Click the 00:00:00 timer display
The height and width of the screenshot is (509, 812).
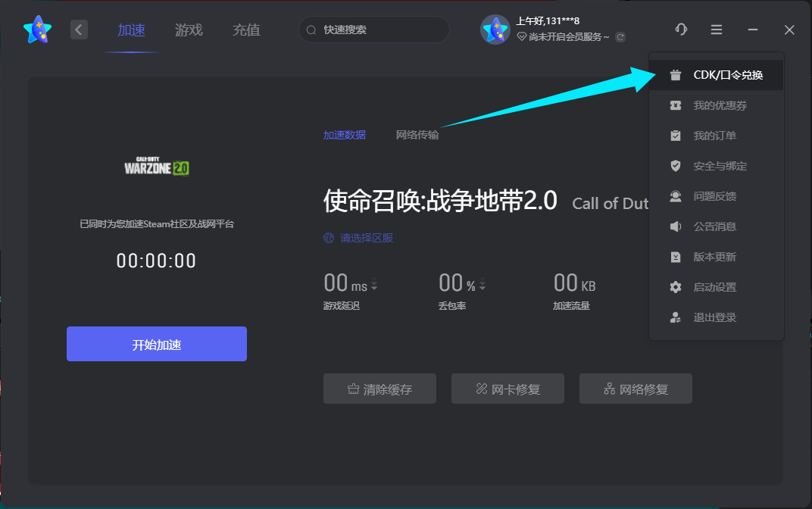tap(156, 261)
